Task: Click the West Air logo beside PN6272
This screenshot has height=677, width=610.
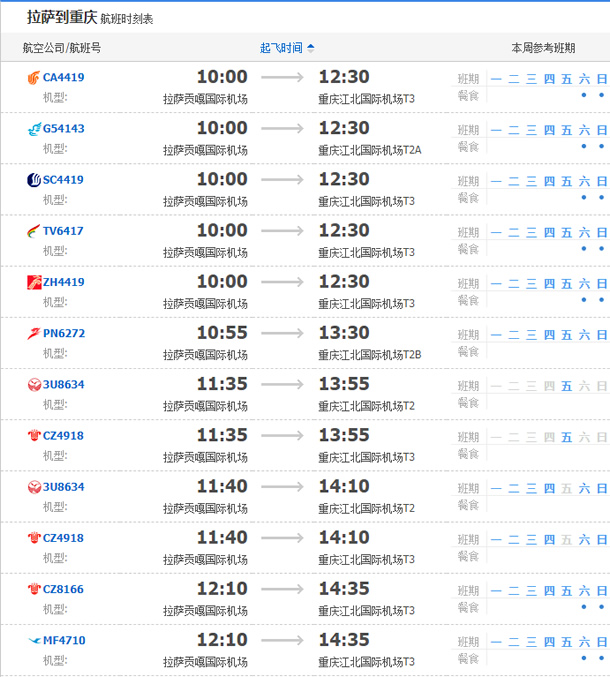Action: pos(34,334)
